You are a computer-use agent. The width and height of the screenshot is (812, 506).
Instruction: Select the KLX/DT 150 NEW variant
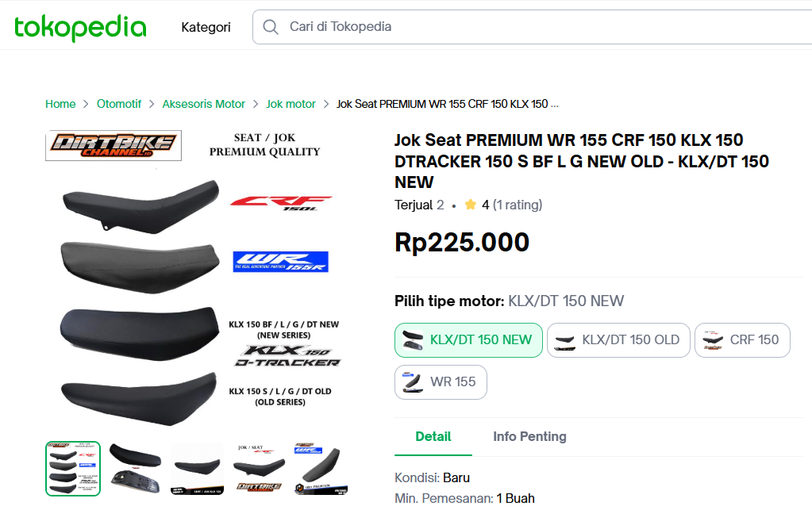click(468, 339)
